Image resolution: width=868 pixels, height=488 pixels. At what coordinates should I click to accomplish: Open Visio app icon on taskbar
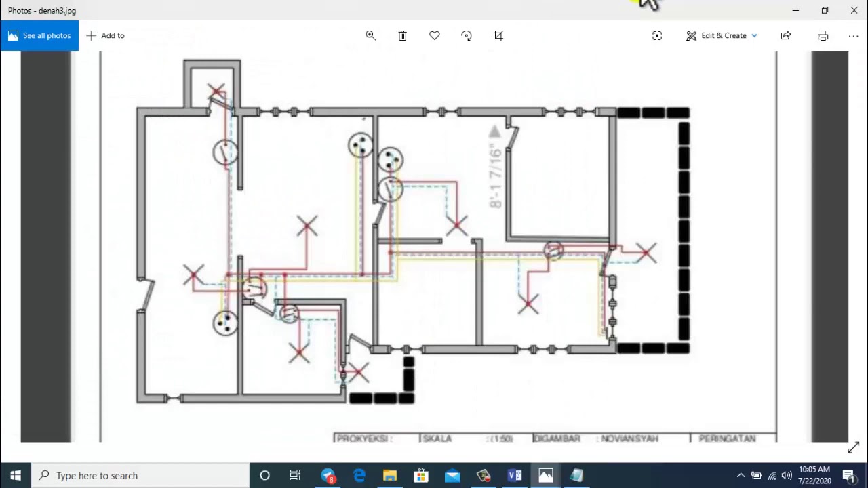coord(515,475)
